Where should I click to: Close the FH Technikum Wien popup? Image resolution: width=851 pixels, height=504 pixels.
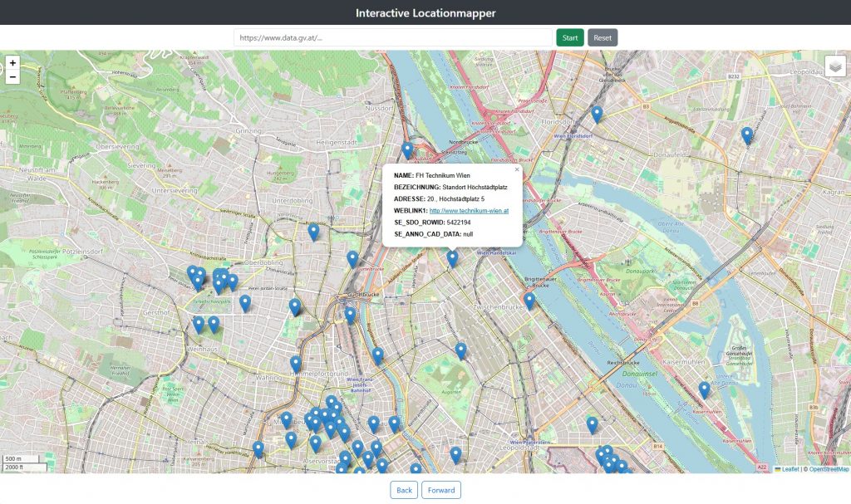tap(517, 169)
